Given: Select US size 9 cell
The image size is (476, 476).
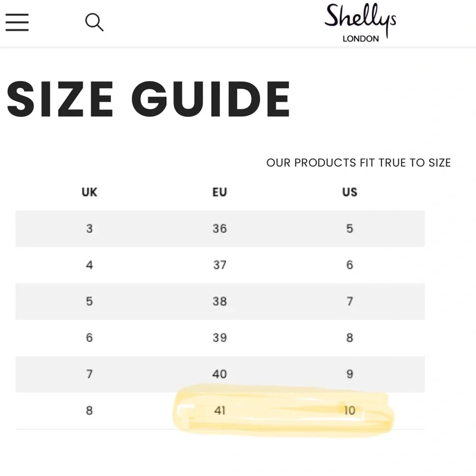Looking at the screenshot, I should 350,374.
